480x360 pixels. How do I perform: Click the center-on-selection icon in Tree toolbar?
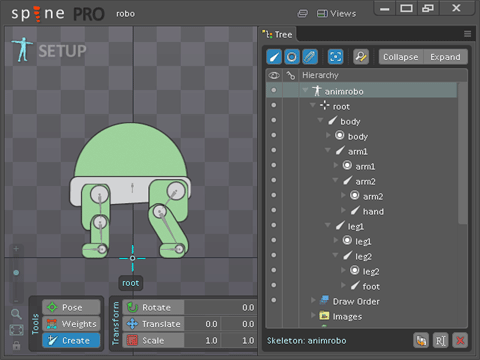pyautogui.click(x=335, y=57)
